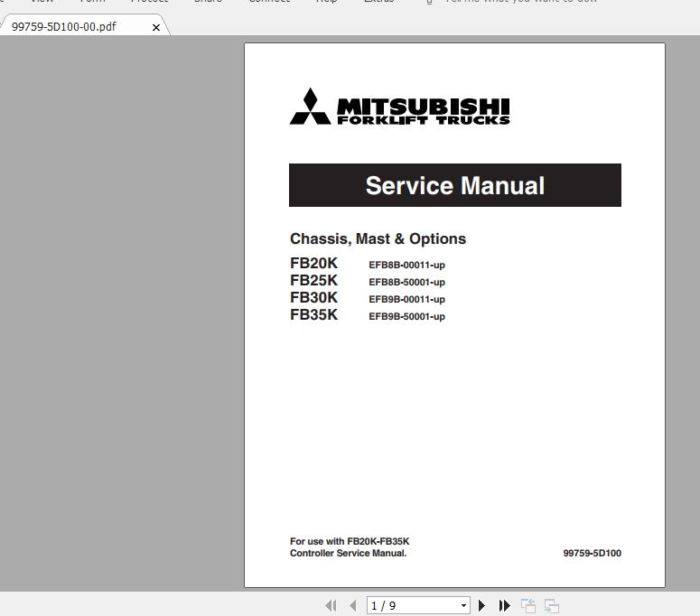
Task: Open the page number dropdown arrow
Action: tap(463, 606)
